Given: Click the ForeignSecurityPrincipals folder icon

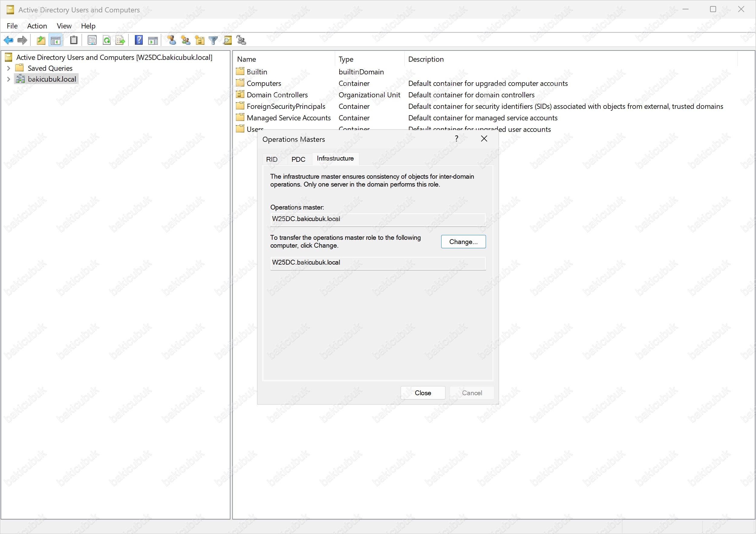Looking at the screenshot, I should [x=240, y=106].
